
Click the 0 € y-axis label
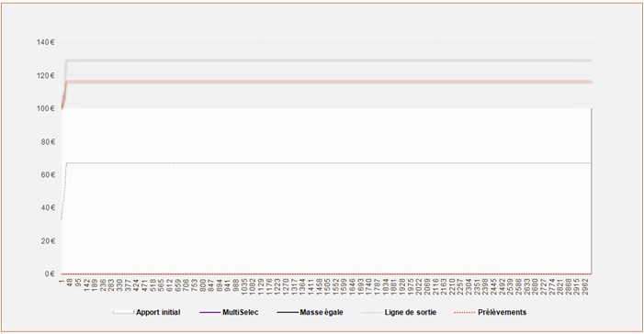(x=50, y=273)
